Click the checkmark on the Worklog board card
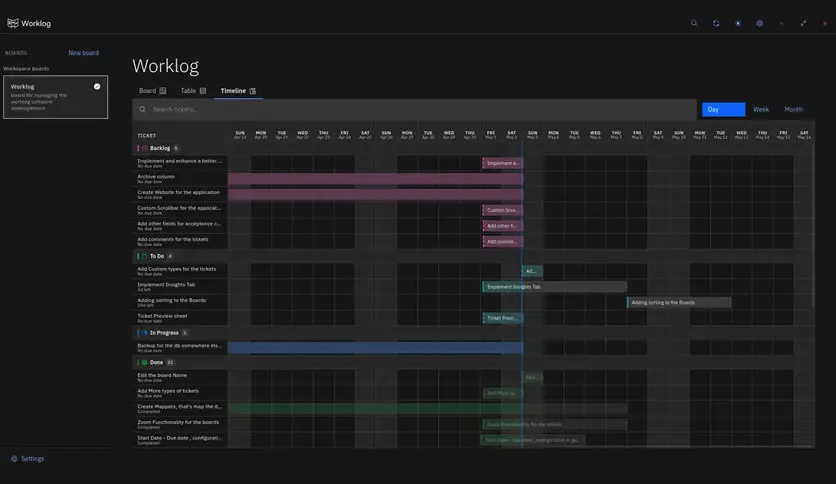836x484 pixels. point(97,86)
